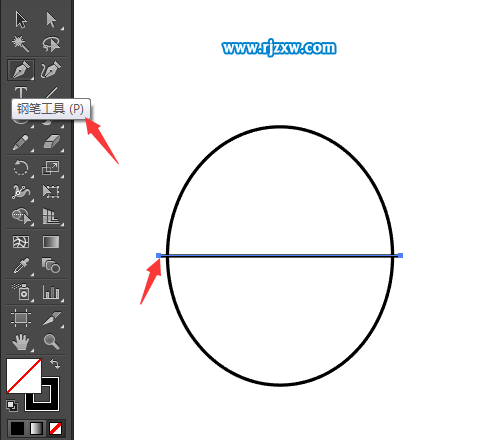Choose the Eyedropper tool

[x=21, y=266]
